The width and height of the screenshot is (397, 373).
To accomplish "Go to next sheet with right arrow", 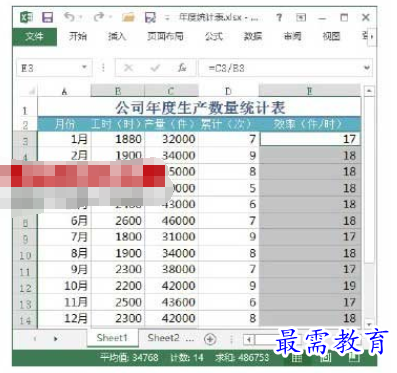I will [56, 339].
